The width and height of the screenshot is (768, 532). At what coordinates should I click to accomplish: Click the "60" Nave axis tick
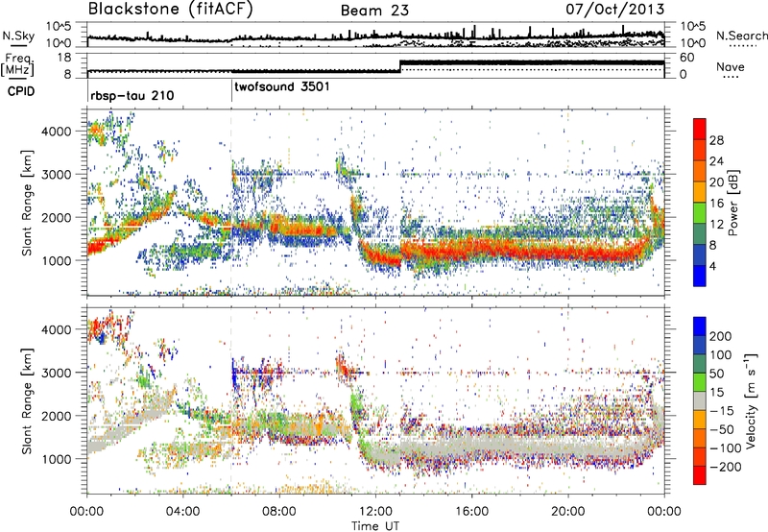pyautogui.click(x=686, y=58)
